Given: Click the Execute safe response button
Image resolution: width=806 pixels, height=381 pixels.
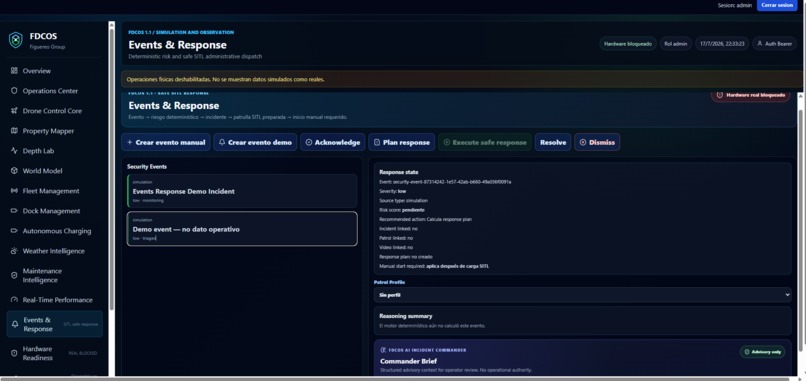Looking at the screenshot, I should click(x=485, y=142).
